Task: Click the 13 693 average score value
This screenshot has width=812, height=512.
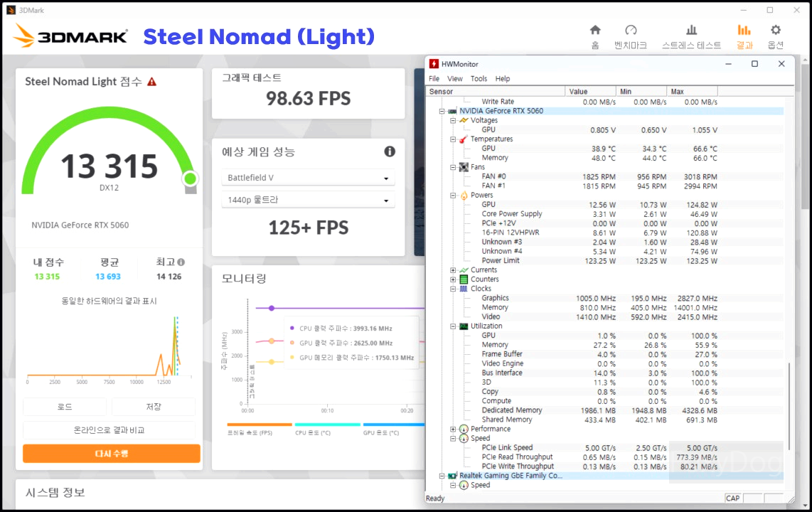Action: pos(107,277)
